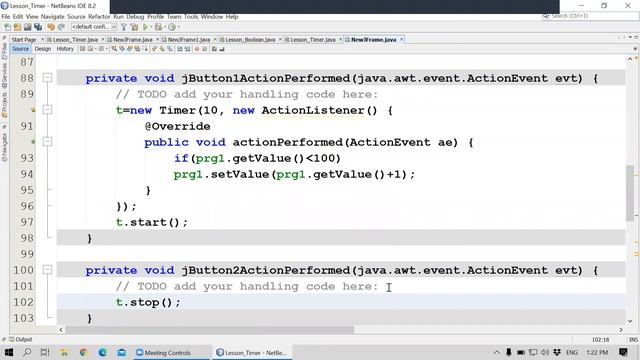The width and height of the screenshot is (640, 360).
Task: Click the Debug Project toolbar icon
Action: click(158, 27)
